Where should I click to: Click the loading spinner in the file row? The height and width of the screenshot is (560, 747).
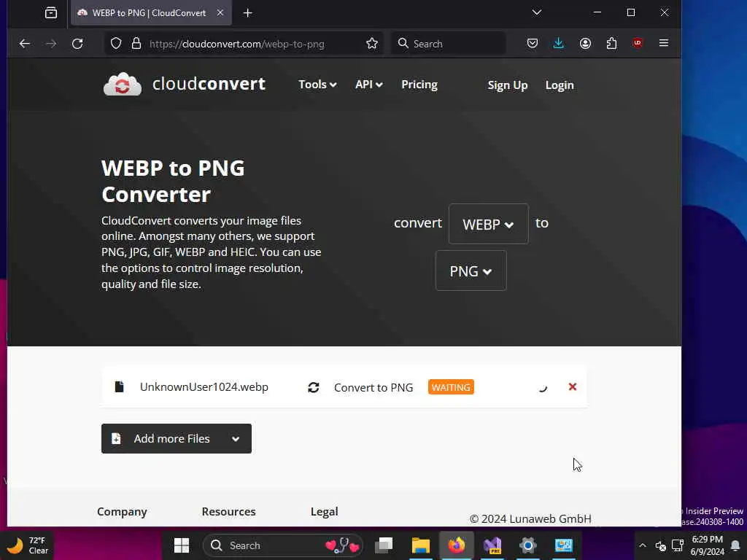[543, 388]
